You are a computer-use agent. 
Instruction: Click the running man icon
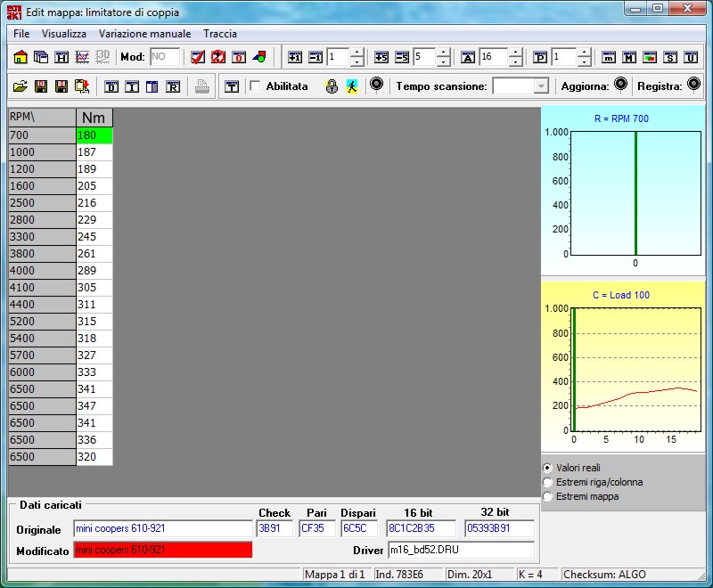click(x=352, y=86)
